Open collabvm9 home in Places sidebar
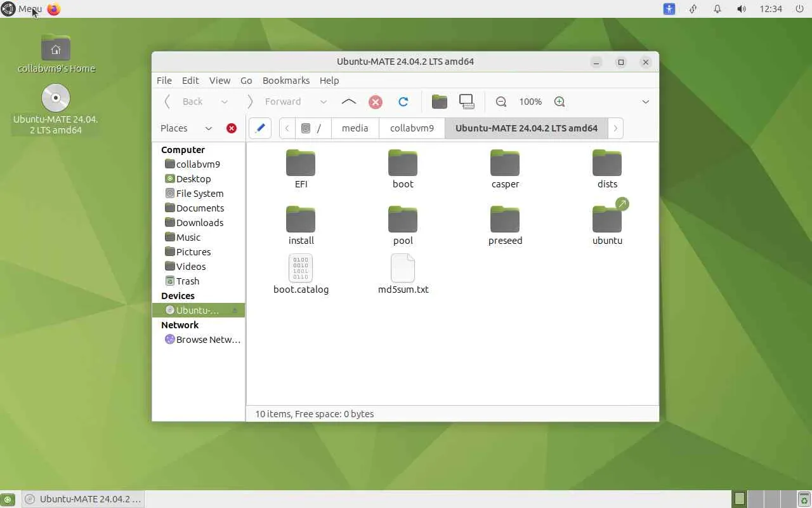This screenshot has height=508, width=812. (199, 164)
